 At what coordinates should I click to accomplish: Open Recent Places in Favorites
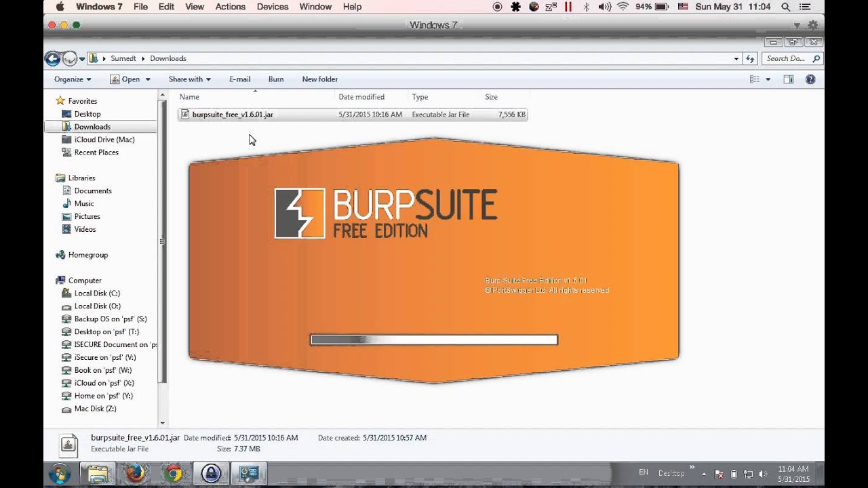[96, 152]
